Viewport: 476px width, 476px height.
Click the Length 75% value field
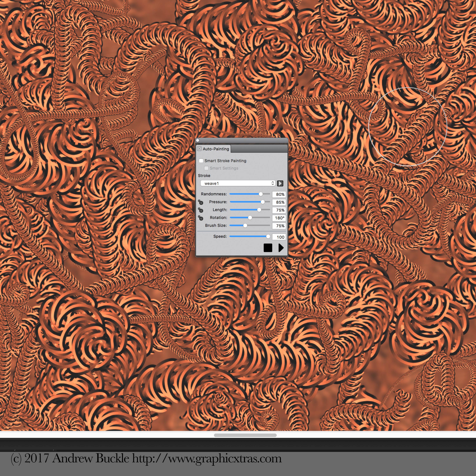(279, 210)
